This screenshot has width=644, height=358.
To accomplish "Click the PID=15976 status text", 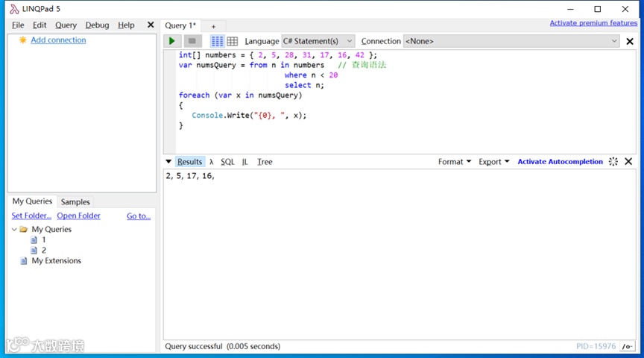I will pyautogui.click(x=596, y=347).
